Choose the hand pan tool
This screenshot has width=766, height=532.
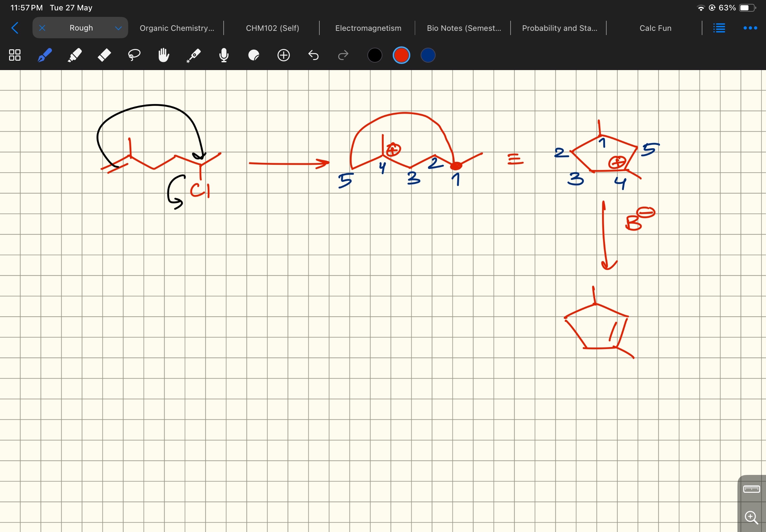click(x=164, y=55)
